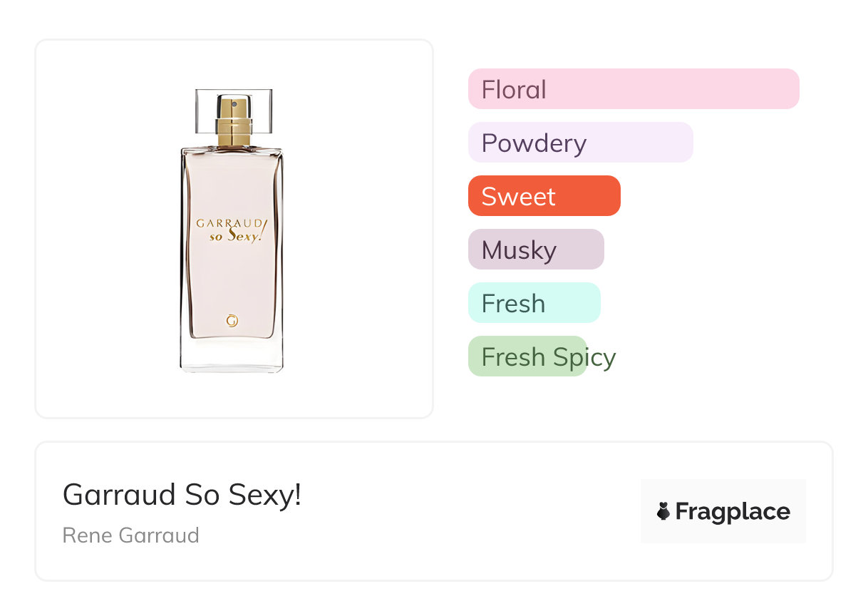Click the pink liquid inside the bottle
This screenshot has height=616, width=868.
click(232, 278)
